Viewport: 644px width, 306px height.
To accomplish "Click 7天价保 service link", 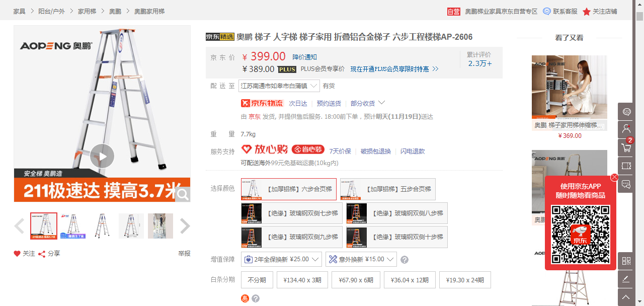I will click(x=340, y=151).
